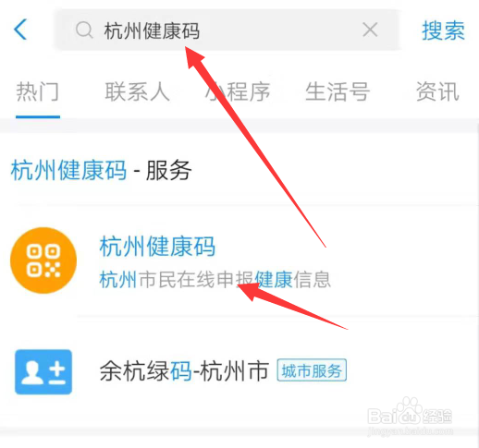Screen dimensions: 479x448
Task: Tap the 服务 text in the section header
Action: (168, 170)
